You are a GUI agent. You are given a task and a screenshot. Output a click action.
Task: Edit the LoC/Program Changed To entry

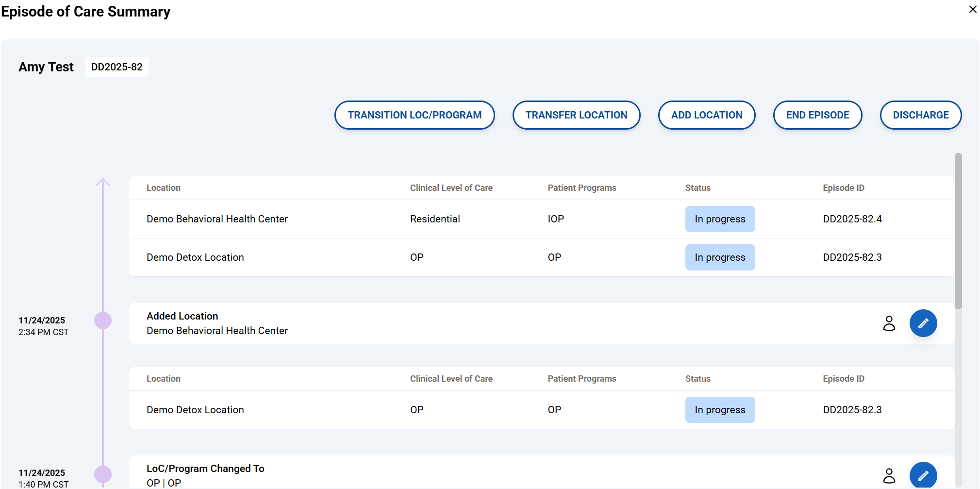(x=923, y=475)
